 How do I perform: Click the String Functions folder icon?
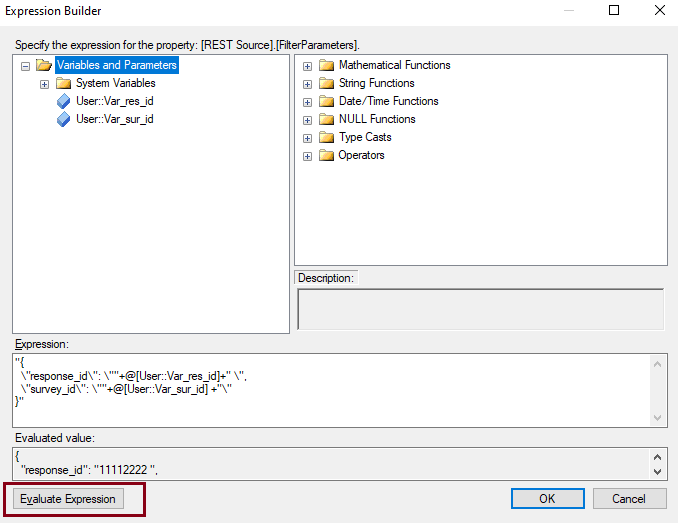pyautogui.click(x=326, y=84)
